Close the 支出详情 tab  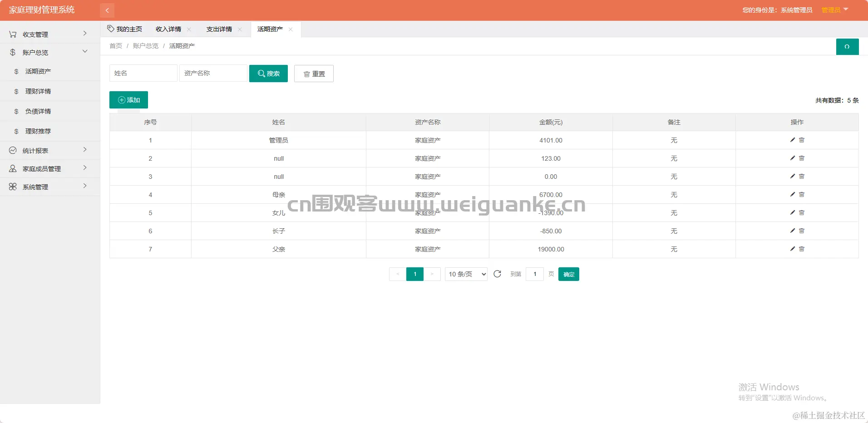pyautogui.click(x=240, y=29)
